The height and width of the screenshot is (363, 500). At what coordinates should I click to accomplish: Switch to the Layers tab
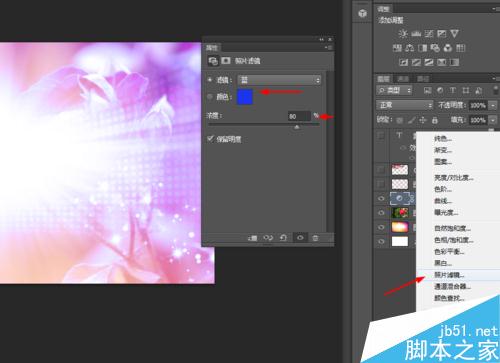[x=383, y=79]
